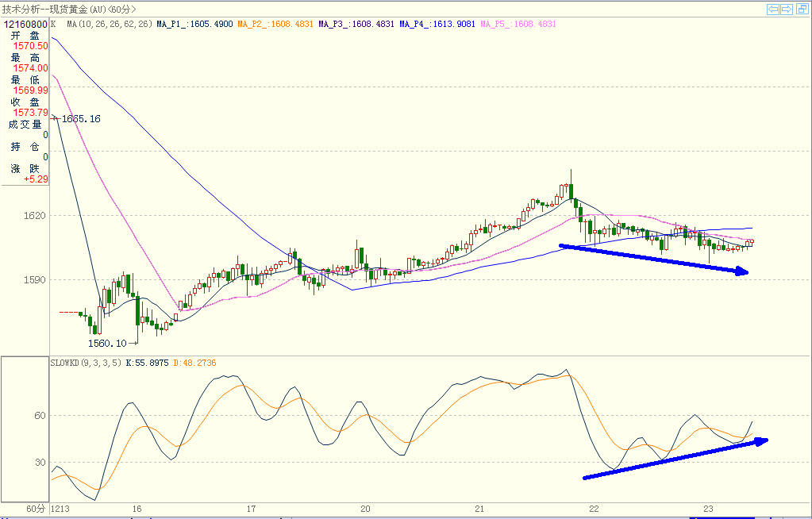812x519 pixels.
Task: Click the blue MA_P4_:1613.9081 value
Action: click(x=437, y=24)
